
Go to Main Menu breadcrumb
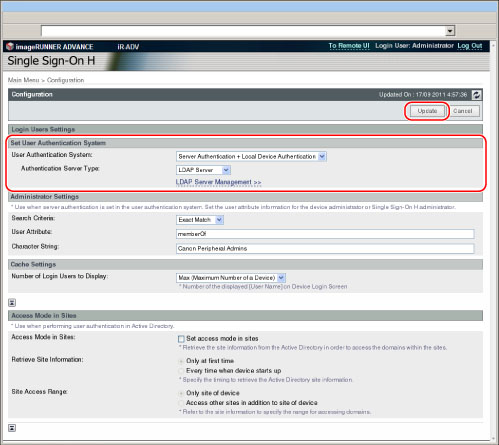(x=23, y=80)
